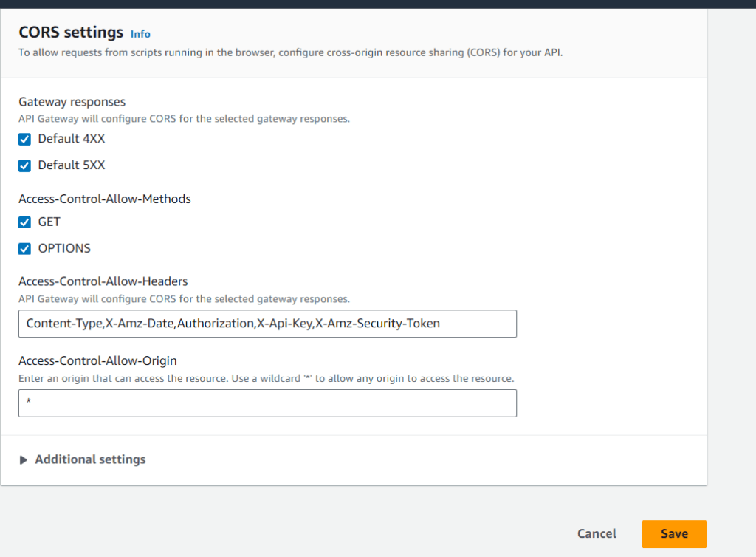
Task: Expand Additional settings using the triangle arrow
Action: coord(24,459)
